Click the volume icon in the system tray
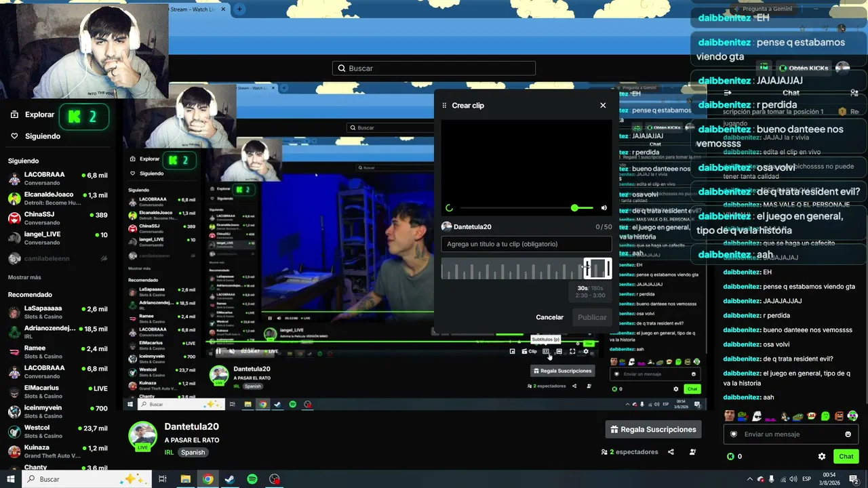The height and width of the screenshot is (488, 868). pyautogui.click(x=793, y=479)
